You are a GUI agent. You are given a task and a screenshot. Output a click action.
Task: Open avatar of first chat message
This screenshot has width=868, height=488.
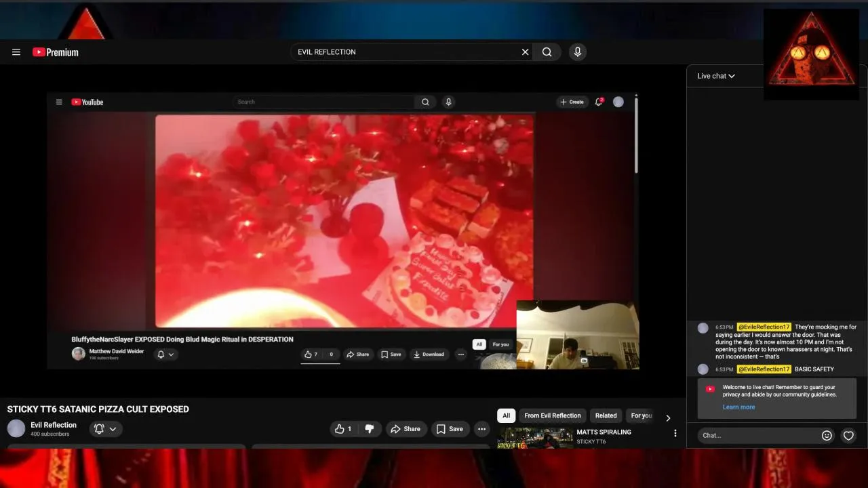703,328
